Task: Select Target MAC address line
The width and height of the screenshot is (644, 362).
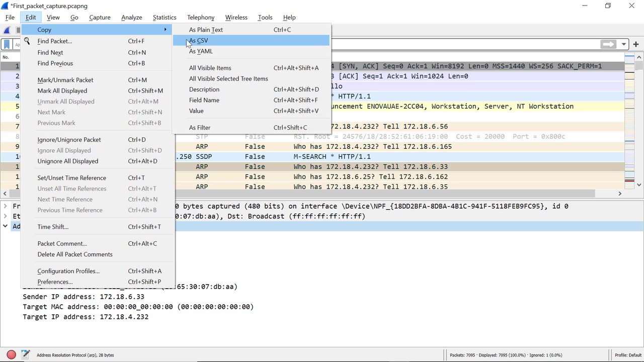Action: tap(138, 307)
